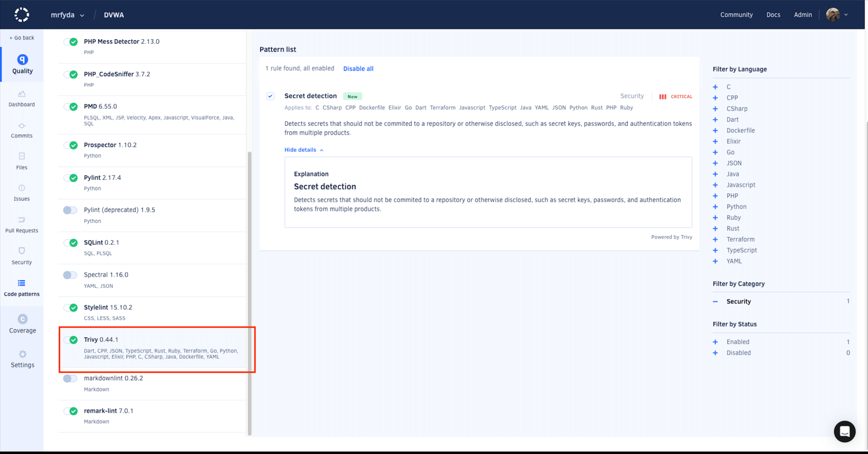Viewport: 868px width, 454px height.
Task: Open the Commits panel icon
Action: point(22,126)
